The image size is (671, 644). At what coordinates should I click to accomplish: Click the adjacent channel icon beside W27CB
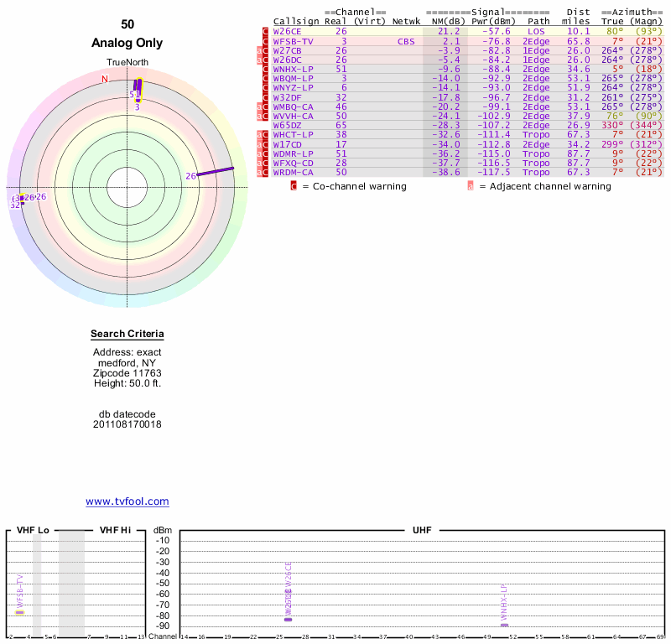pos(259,50)
